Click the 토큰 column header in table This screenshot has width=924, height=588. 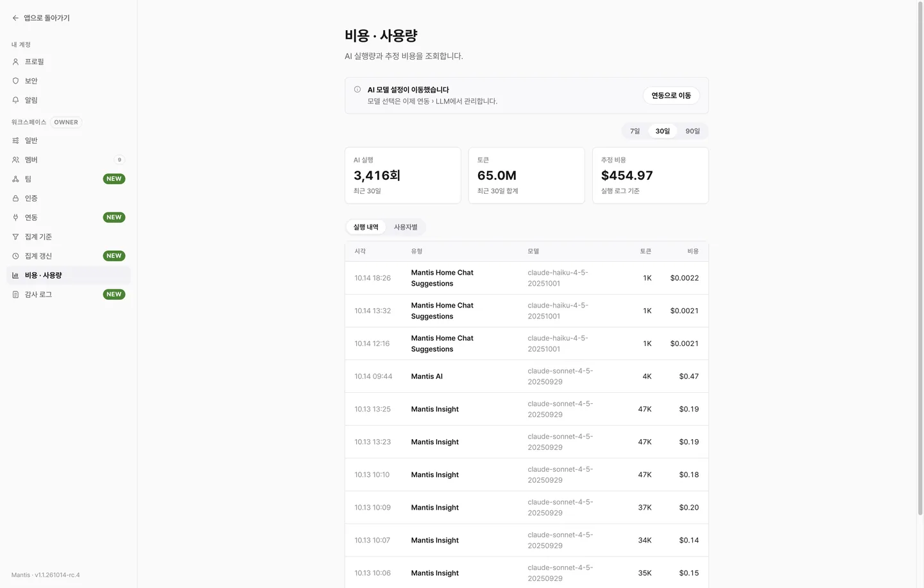tap(646, 252)
